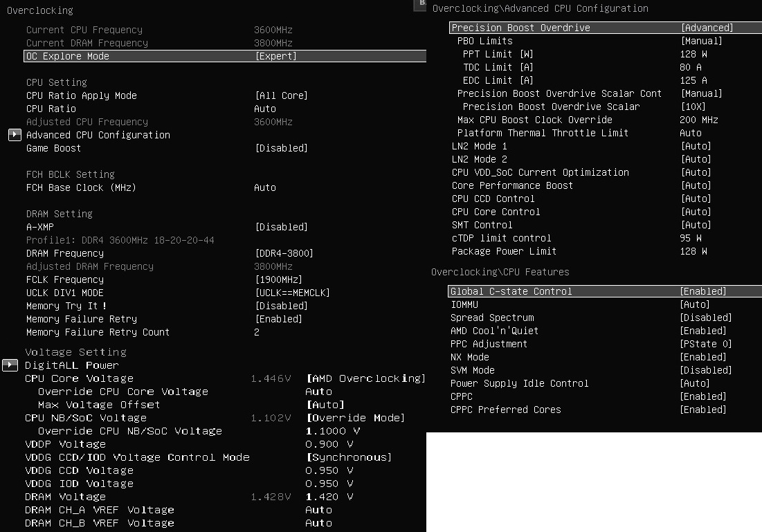This screenshot has width=762, height=532.
Task: Change Core Performance Boost Auto setting
Action: click(x=696, y=185)
